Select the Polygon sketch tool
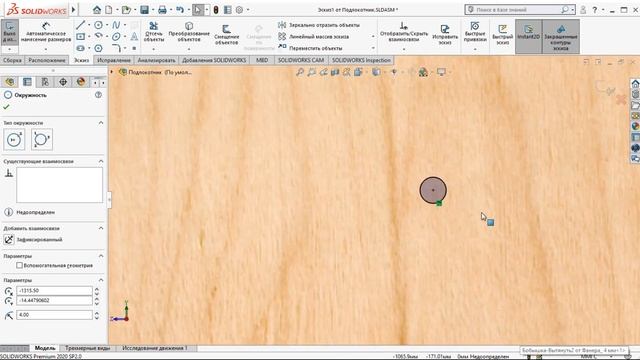The width and height of the screenshot is (640, 360). pos(98,48)
